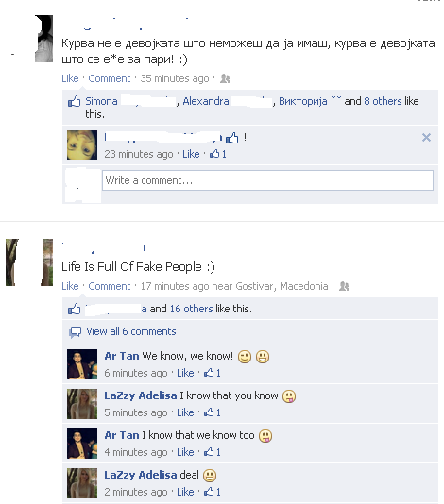This screenshot has width=444, height=504.
Task: Expand View all 6 comments
Action: (x=131, y=331)
